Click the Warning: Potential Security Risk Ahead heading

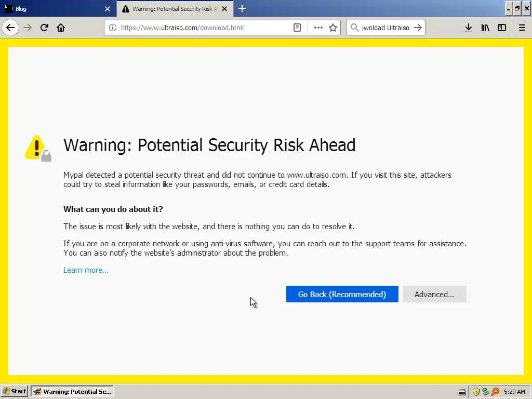click(209, 145)
